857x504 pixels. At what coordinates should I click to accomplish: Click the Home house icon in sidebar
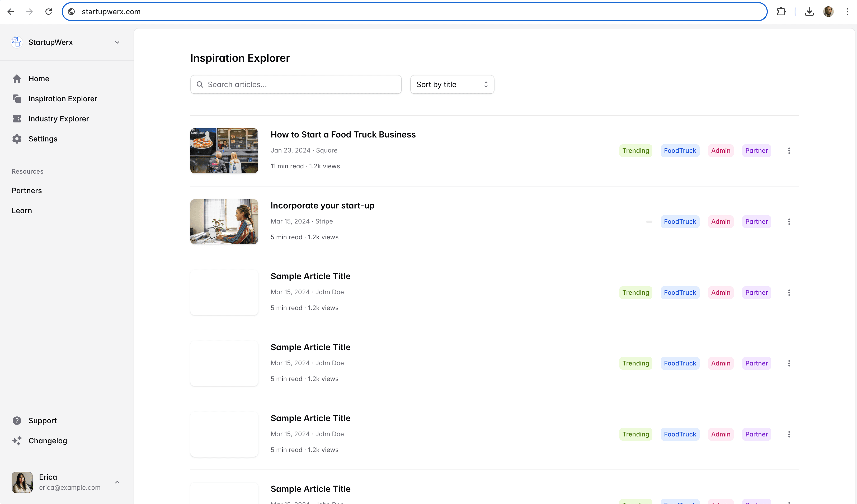click(17, 79)
